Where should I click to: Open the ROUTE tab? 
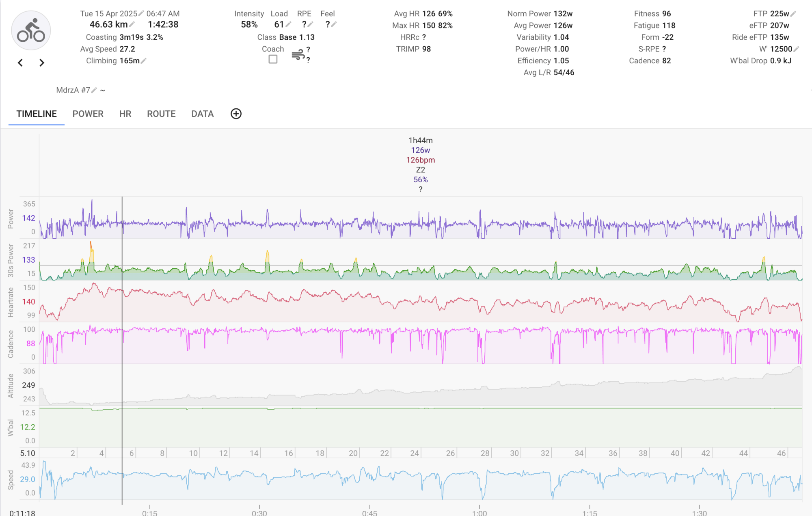(x=161, y=114)
